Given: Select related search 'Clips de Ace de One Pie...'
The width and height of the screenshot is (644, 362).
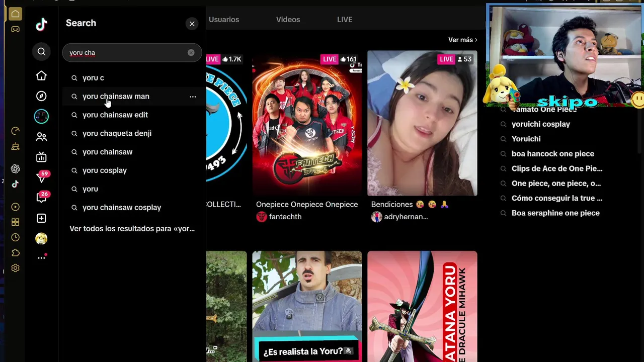Looking at the screenshot, I should pyautogui.click(x=557, y=168).
